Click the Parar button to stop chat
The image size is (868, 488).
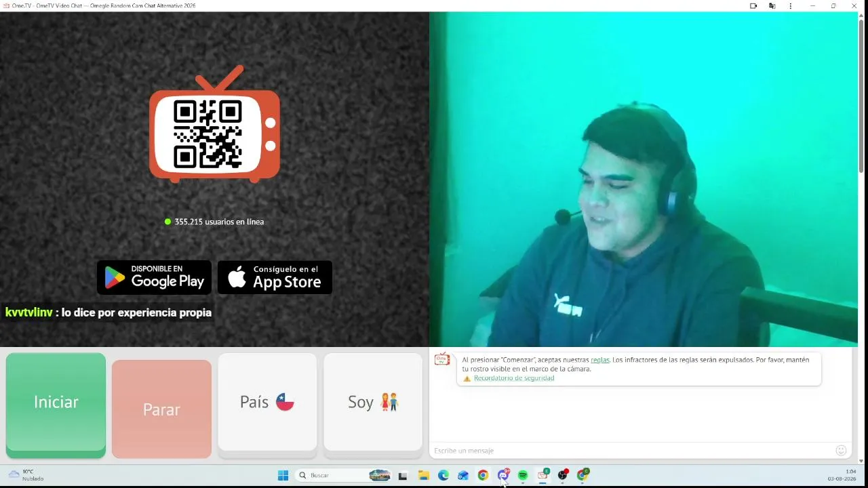[161, 409]
